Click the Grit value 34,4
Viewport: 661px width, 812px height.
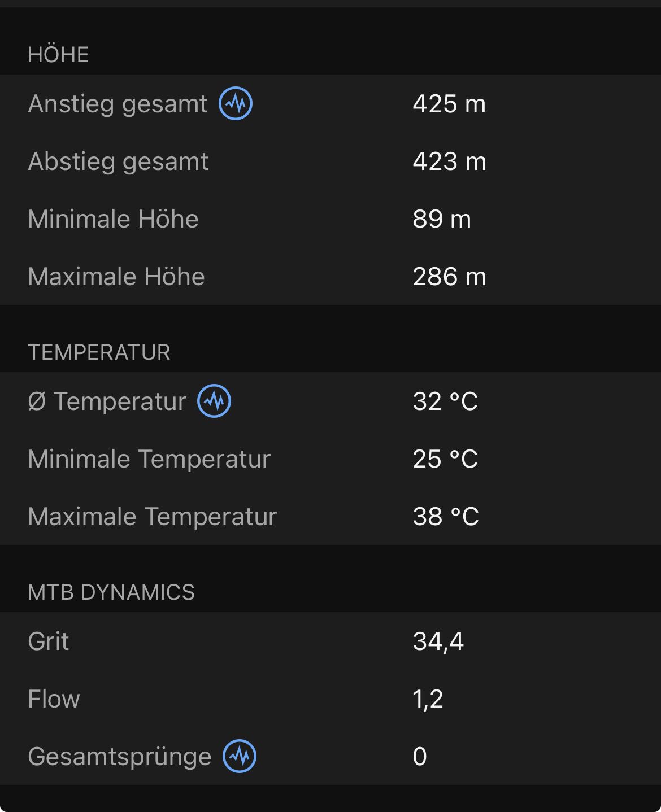point(438,642)
